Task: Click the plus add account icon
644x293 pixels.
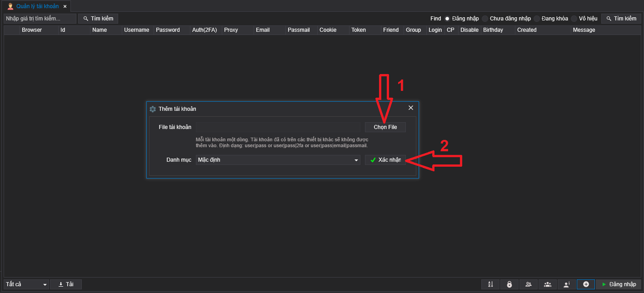Action: 586,284
